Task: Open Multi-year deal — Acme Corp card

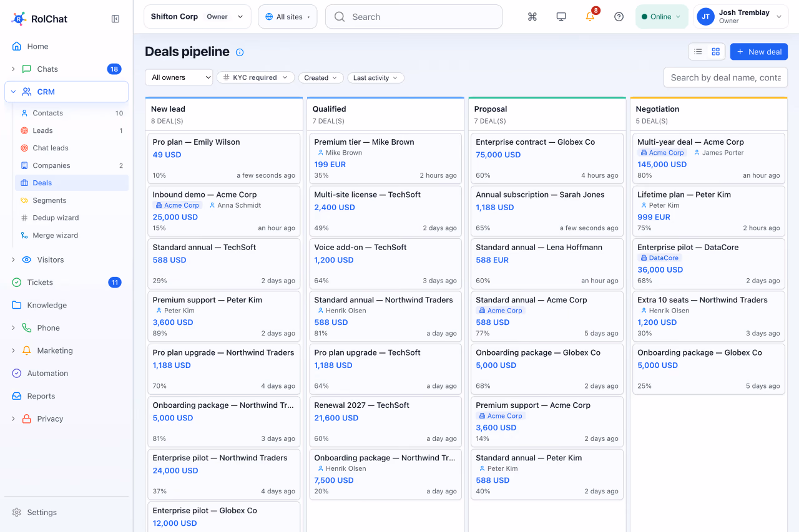Action: tap(708, 157)
